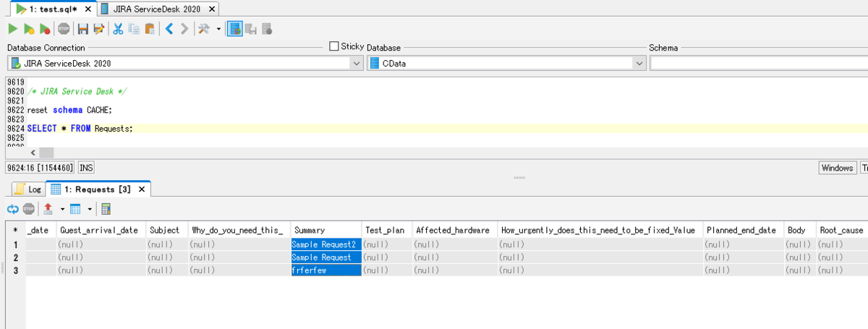Click the Execute icon with red dot
The width and height of the screenshot is (868, 329).
pos(45,29)
